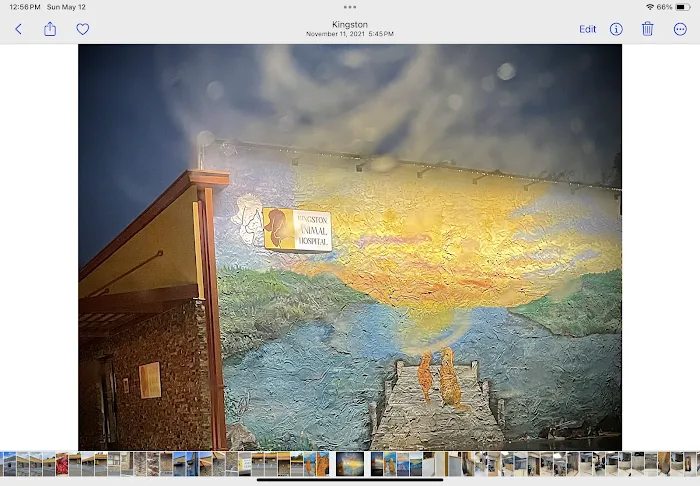The image size is (700, 486).
Task: Tap the main mural photo
Action: click(350, 247)
